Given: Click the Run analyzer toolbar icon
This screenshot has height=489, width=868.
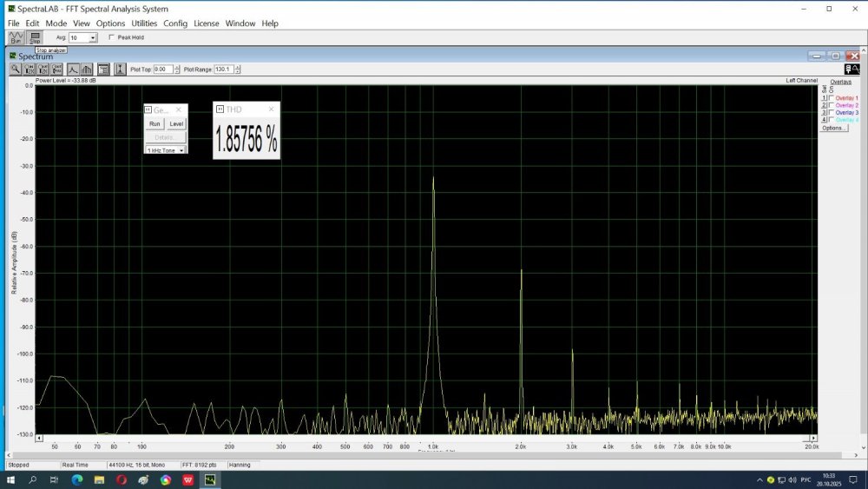Looking at the screenshot, I should click(x=16, y=37).
